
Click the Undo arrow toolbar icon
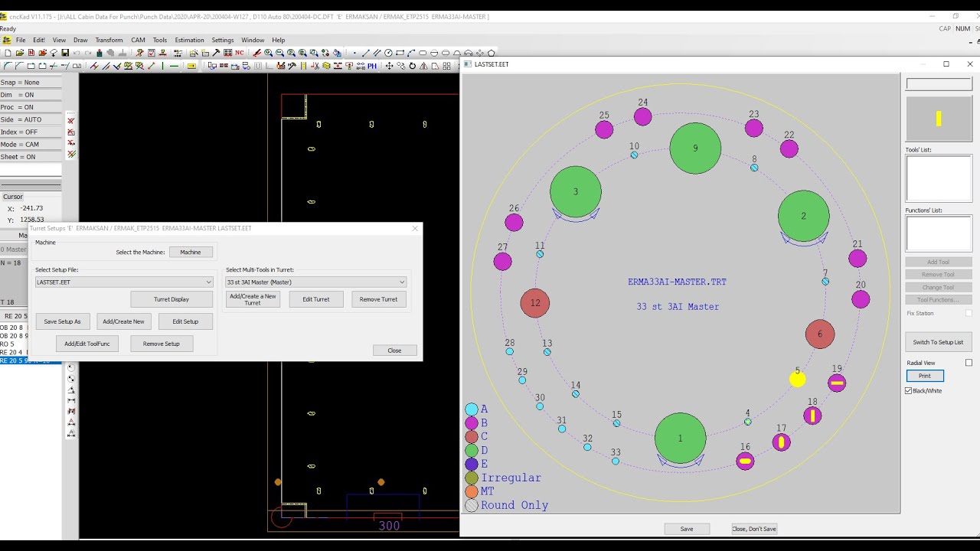click(77, 53)
